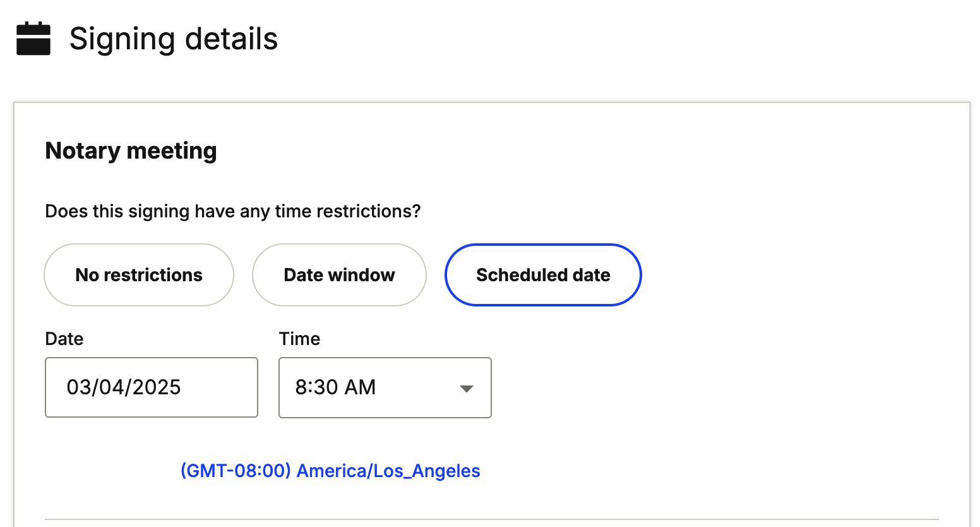This screenshot has height=527, width=980.
Task: Choose the Date window option
Action: coord(339,275)
